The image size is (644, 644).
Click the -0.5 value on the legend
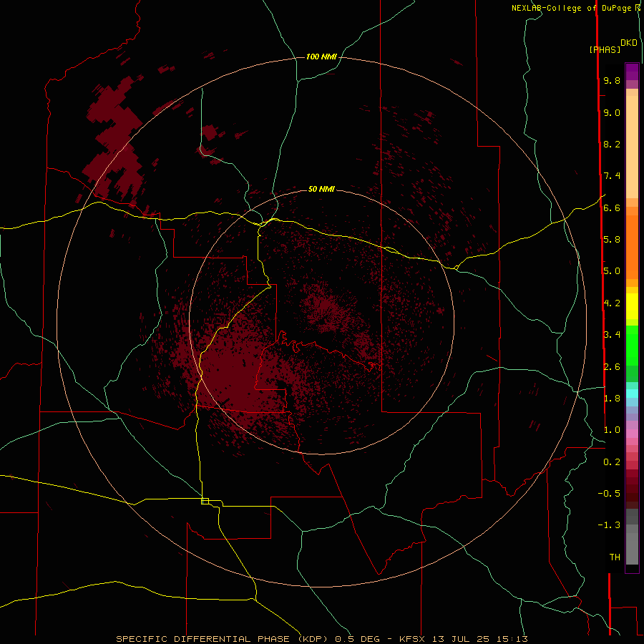[609, 493]
